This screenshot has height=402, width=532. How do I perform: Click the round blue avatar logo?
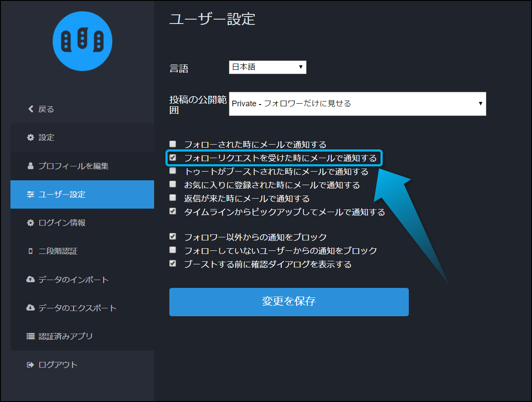point(82,41)
